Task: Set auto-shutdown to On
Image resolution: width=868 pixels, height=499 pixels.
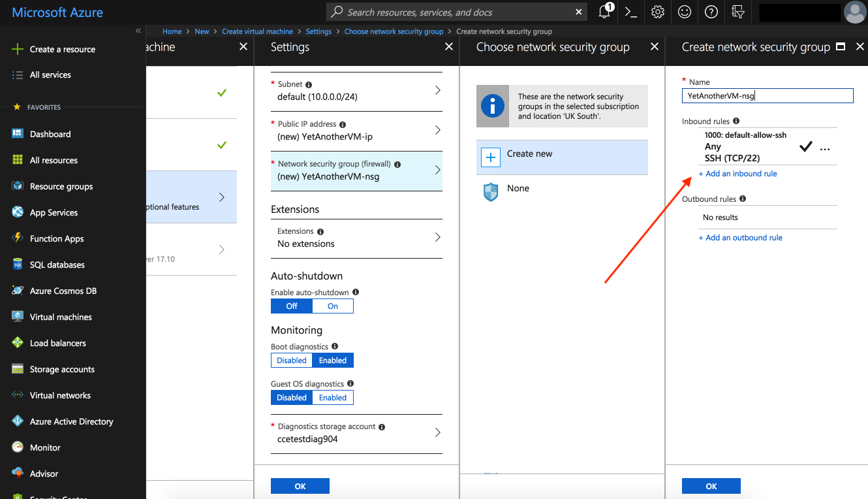Action: [x=333, y=306]
